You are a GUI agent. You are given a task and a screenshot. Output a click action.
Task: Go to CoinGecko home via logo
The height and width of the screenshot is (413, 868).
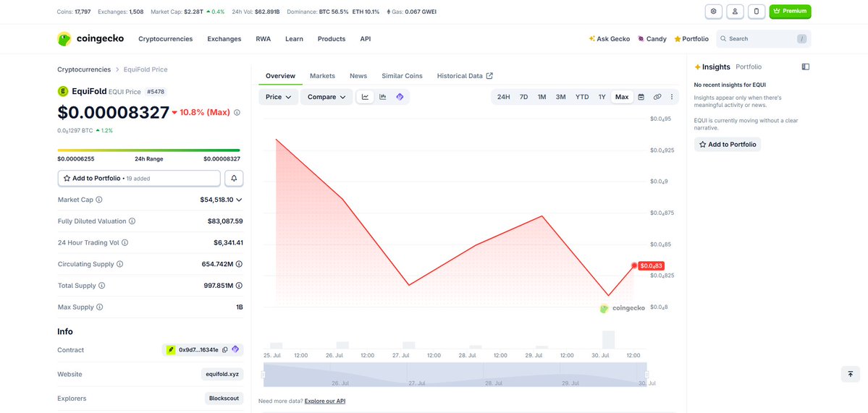90,39
